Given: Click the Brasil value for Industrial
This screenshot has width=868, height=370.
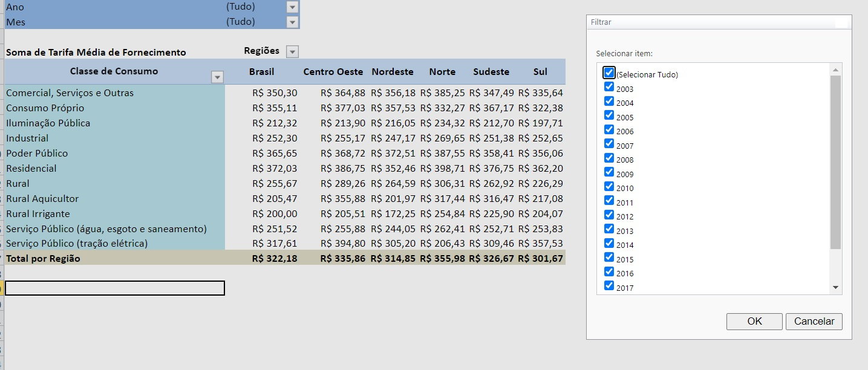Looking at the screenshot, I should 275,138.
